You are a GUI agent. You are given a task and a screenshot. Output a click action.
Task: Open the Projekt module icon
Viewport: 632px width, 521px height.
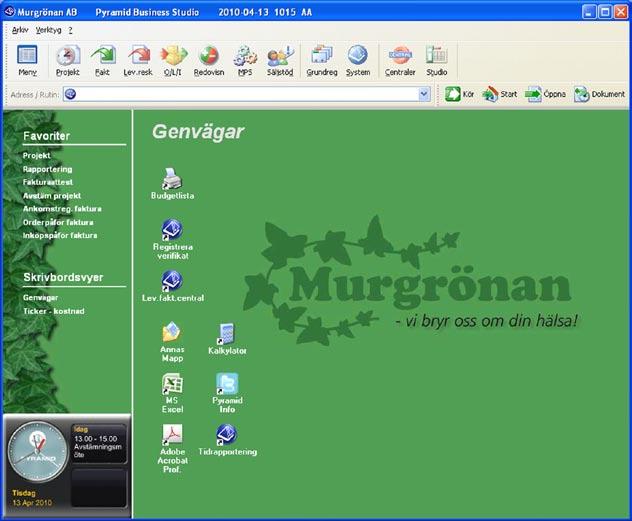pyautogui.click(x=68, y=60)
